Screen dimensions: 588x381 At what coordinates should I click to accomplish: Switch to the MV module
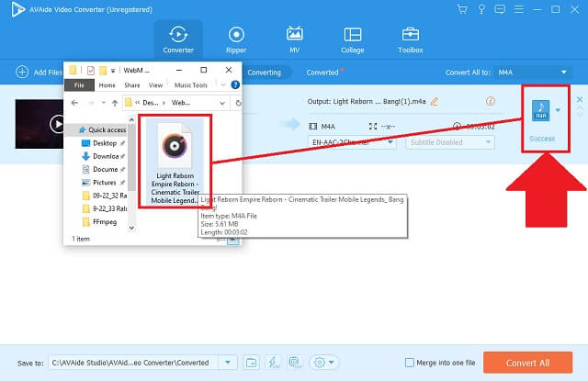click(x=294, y=39)
